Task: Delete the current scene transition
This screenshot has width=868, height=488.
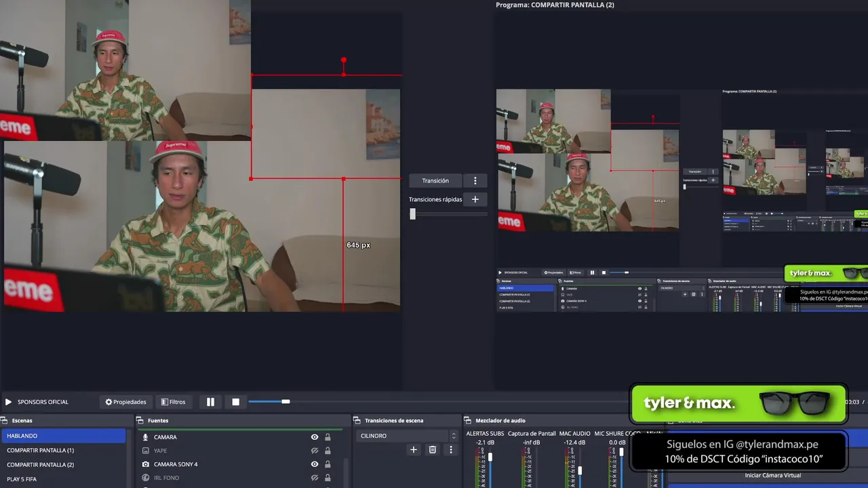Action: pos(432,449)
